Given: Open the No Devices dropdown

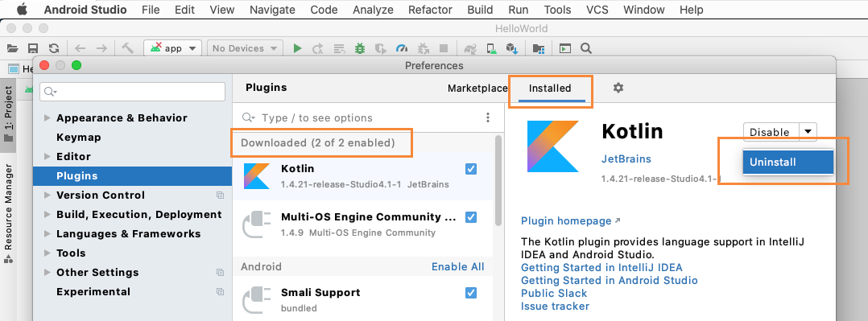Looking at the screenshot, I should [x=245, y=49].
